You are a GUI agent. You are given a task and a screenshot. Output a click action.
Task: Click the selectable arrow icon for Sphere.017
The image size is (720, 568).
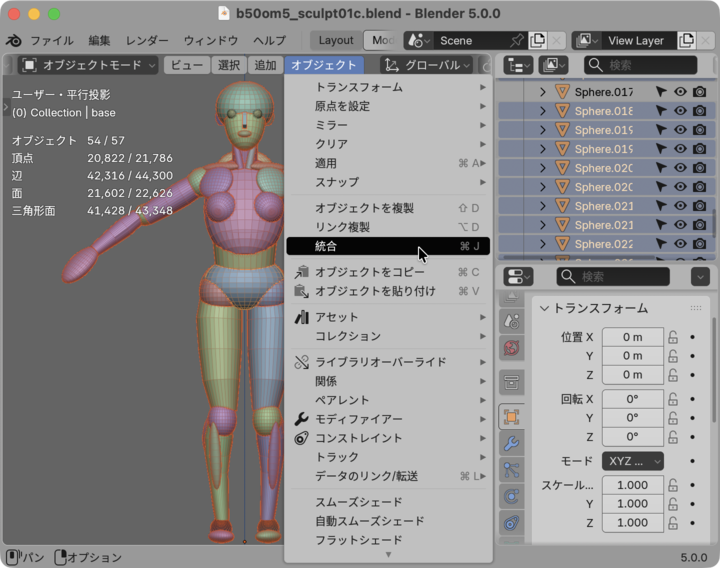tap(661, 92)
